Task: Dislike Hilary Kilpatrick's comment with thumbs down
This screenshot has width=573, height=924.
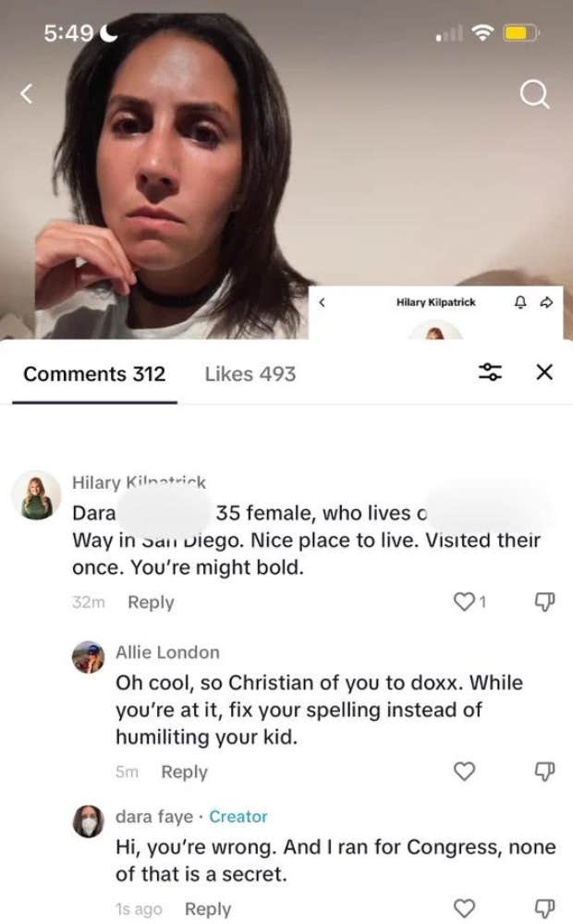Action: click(x=545, y=602)
